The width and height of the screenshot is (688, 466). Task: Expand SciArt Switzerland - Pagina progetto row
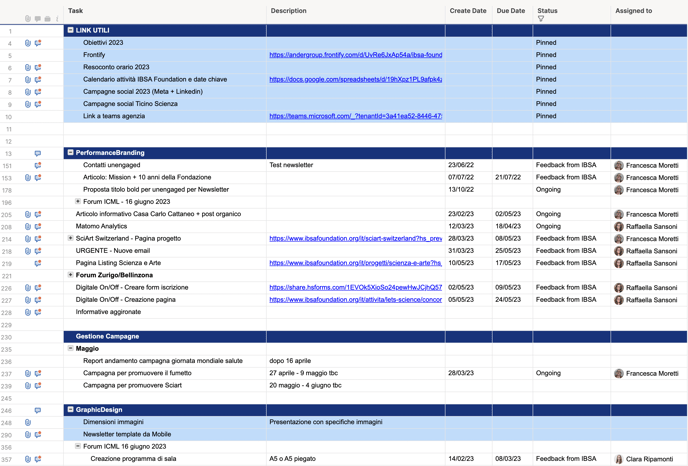70,238
